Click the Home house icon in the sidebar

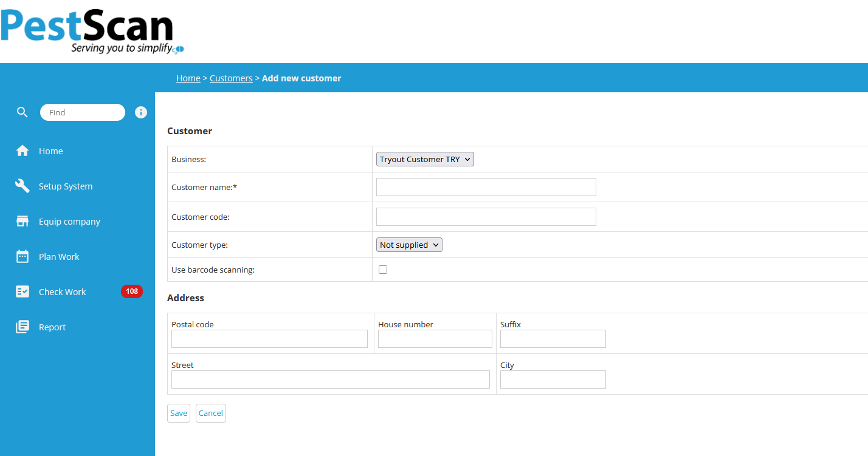point(22,151)
